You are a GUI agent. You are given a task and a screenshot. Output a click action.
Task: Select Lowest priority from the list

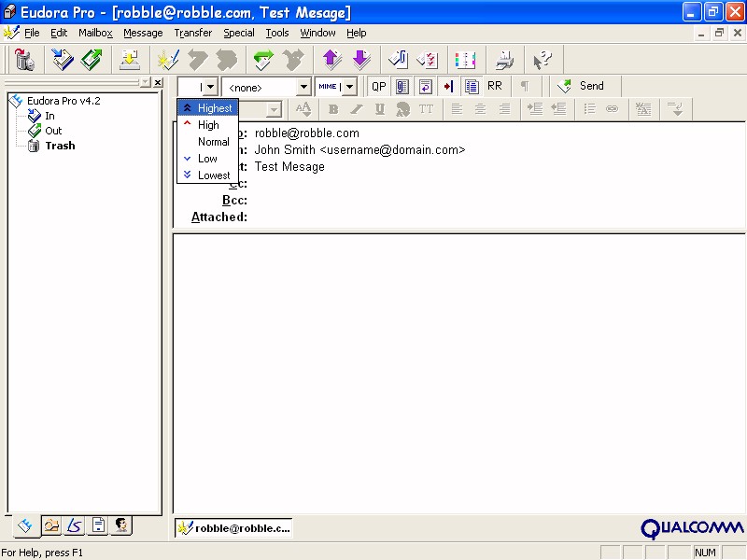(207, 175)
